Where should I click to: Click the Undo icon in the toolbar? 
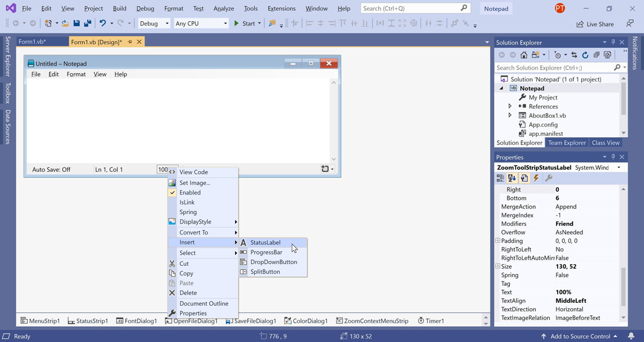tap(103, 24)
